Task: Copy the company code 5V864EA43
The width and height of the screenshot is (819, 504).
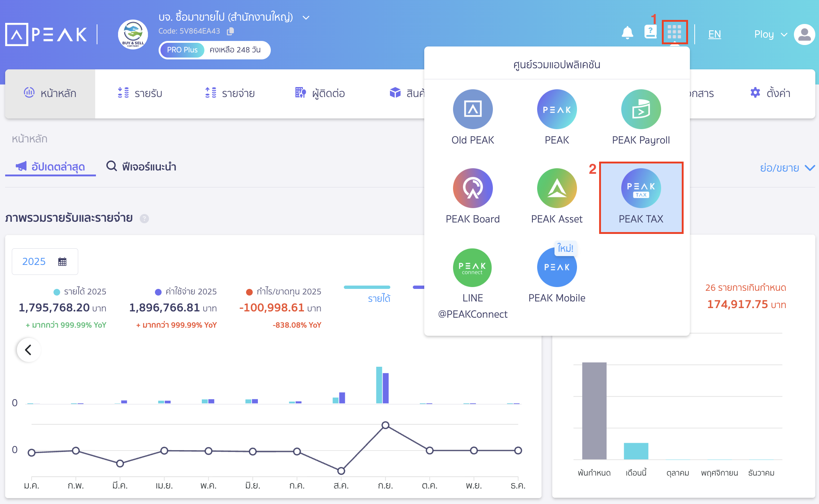Action: [230, 31]
